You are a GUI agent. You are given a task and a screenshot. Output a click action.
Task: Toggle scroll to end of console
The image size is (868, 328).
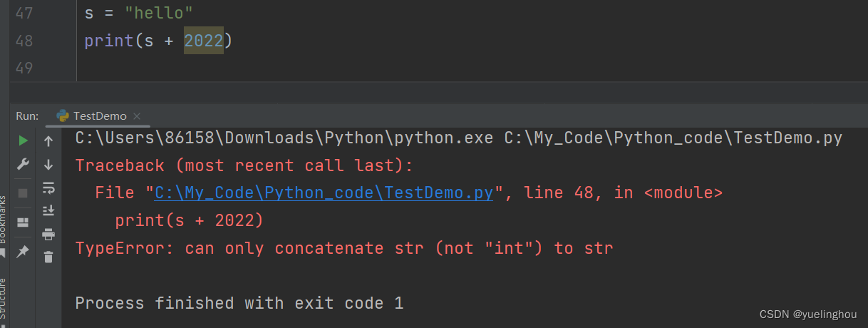[x=48, y=210]
